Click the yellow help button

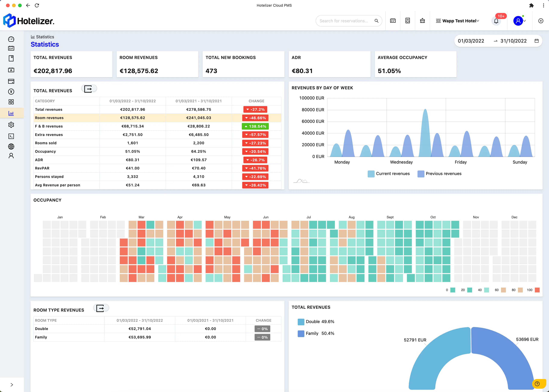click(539, 384)
